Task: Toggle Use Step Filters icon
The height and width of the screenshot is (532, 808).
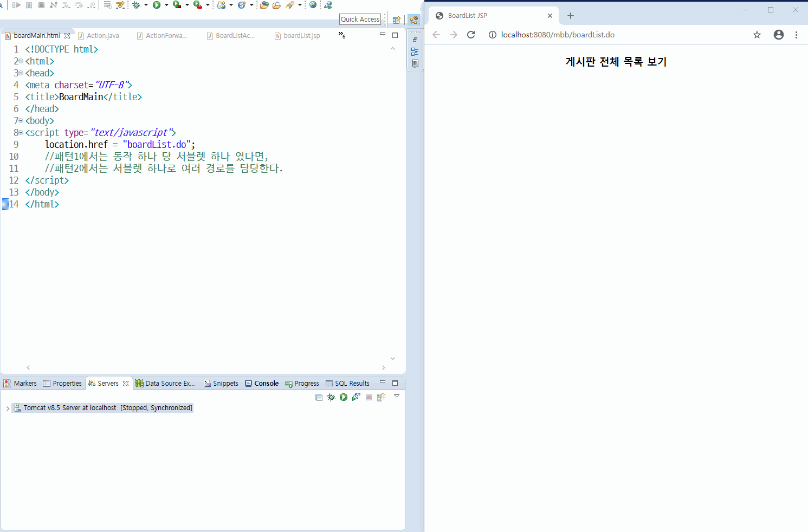Action: [120, 5]
